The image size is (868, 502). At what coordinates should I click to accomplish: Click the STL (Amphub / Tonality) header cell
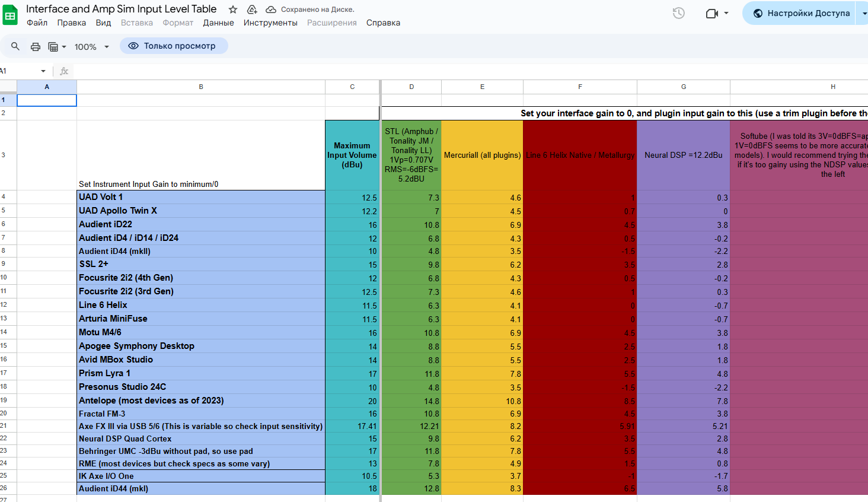tap(411, 155)
